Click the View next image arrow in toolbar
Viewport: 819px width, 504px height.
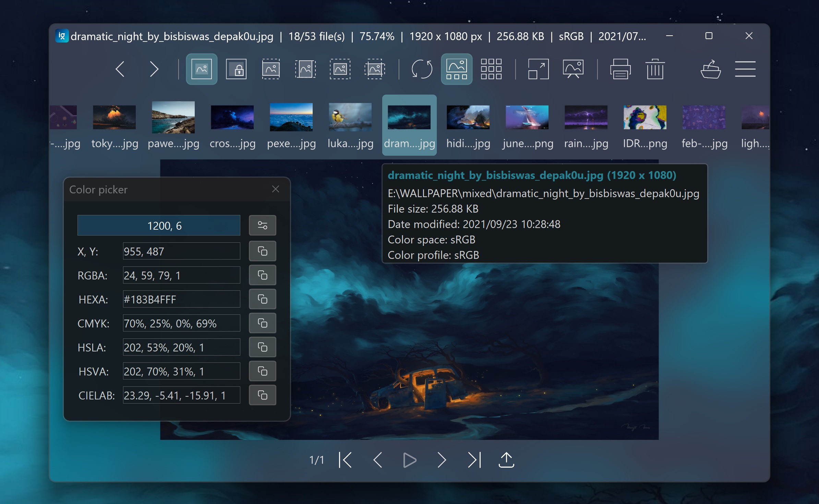154,69
